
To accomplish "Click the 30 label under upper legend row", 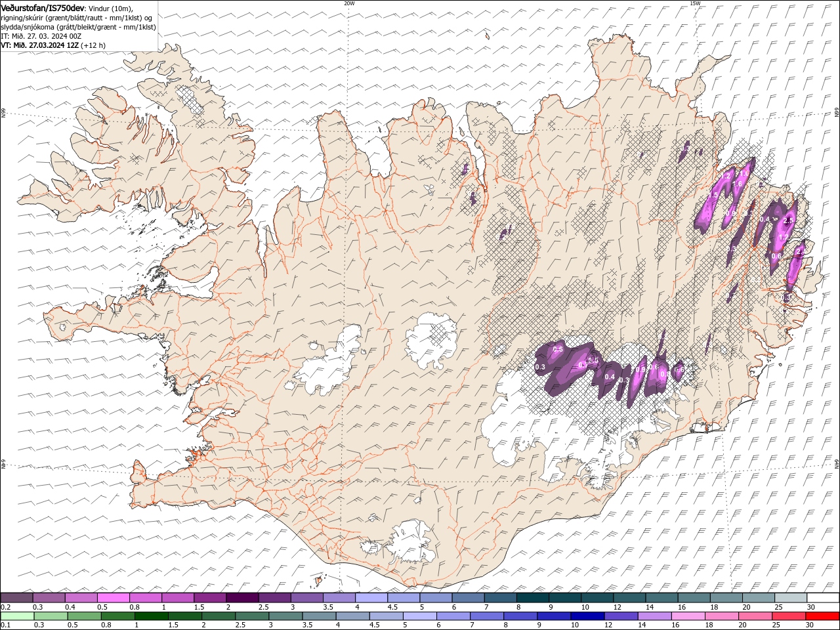I will point(811,607).
